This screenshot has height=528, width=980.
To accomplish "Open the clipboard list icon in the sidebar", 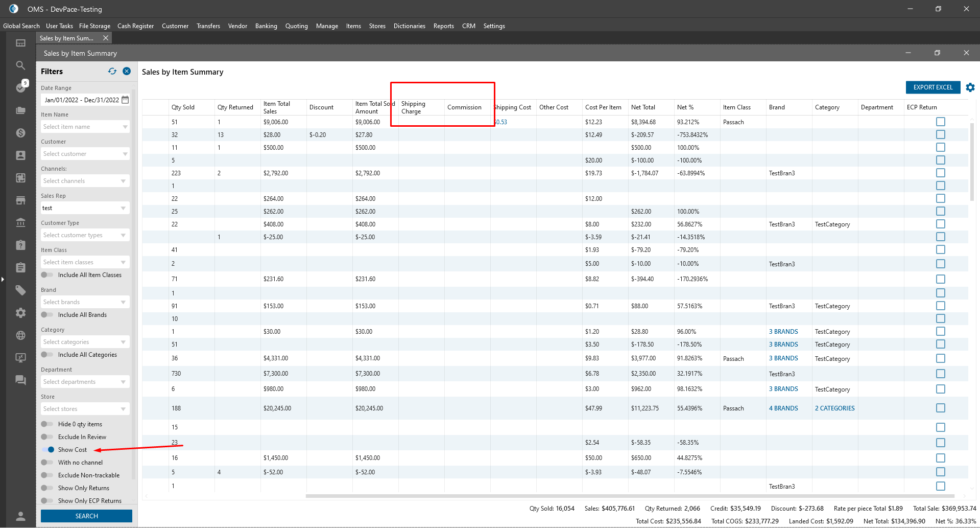I will [x=20, y=268].
